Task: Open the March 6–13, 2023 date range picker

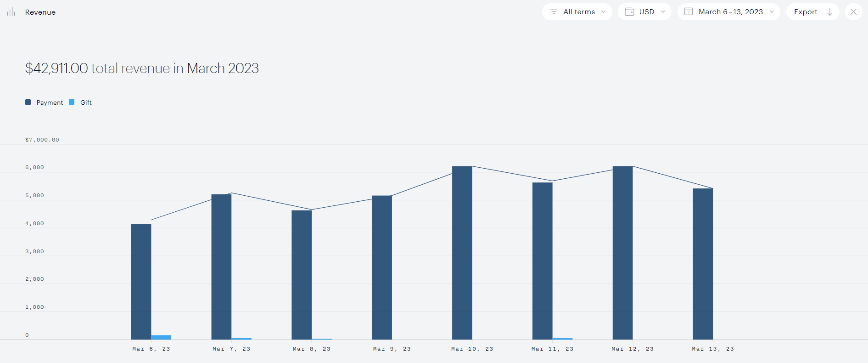Action: tap(729, 12)
